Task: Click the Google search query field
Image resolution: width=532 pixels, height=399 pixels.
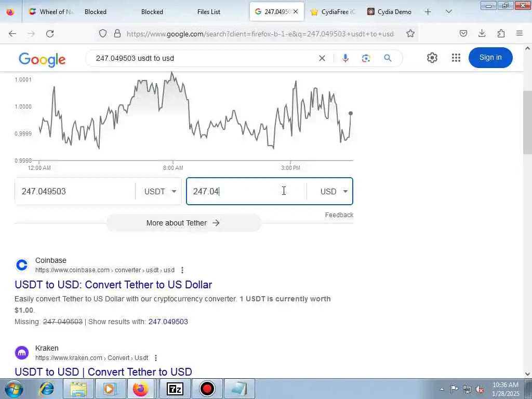Action: 204,58
